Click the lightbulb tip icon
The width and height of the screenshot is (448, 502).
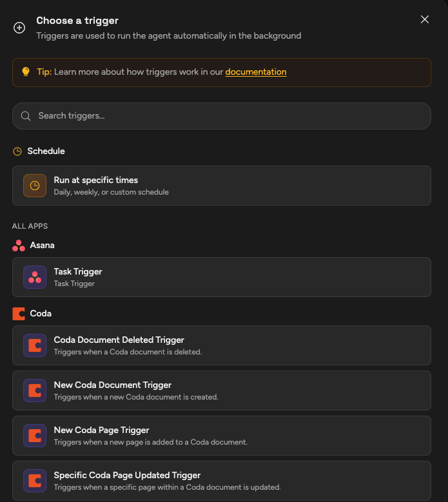(26, 72)
